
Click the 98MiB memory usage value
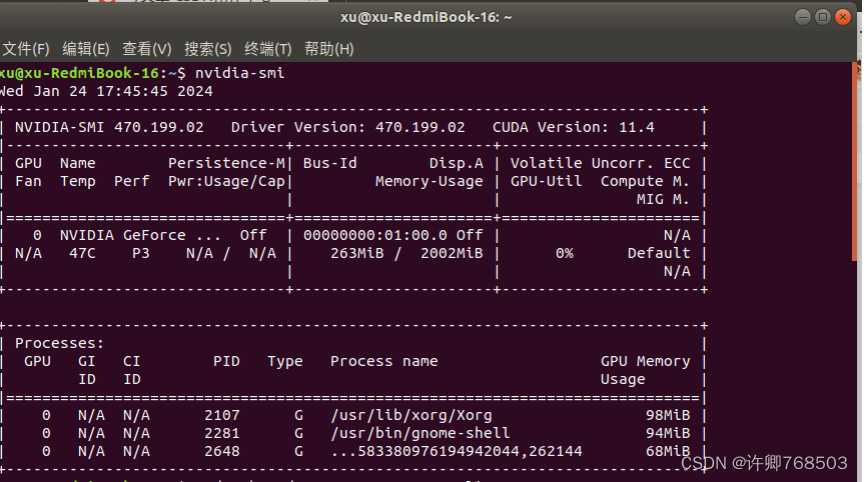pos(668,415)
